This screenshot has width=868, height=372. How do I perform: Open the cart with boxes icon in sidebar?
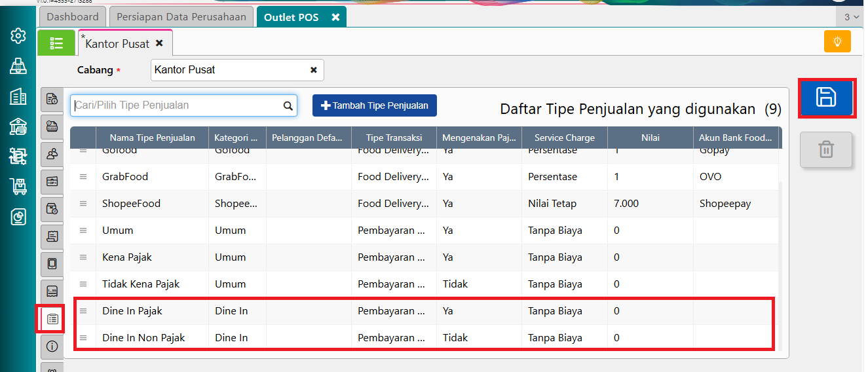pyautogui.click(x=18, y=187)
